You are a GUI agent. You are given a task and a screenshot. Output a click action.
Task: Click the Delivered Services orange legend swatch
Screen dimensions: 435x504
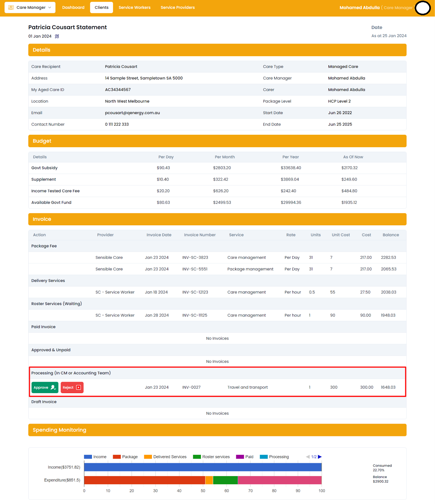point(148,457)
